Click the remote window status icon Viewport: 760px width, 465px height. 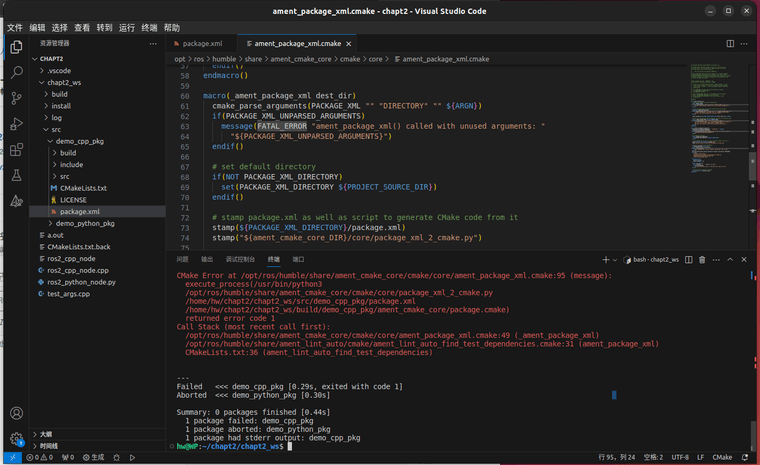click(x=13, y=457)
